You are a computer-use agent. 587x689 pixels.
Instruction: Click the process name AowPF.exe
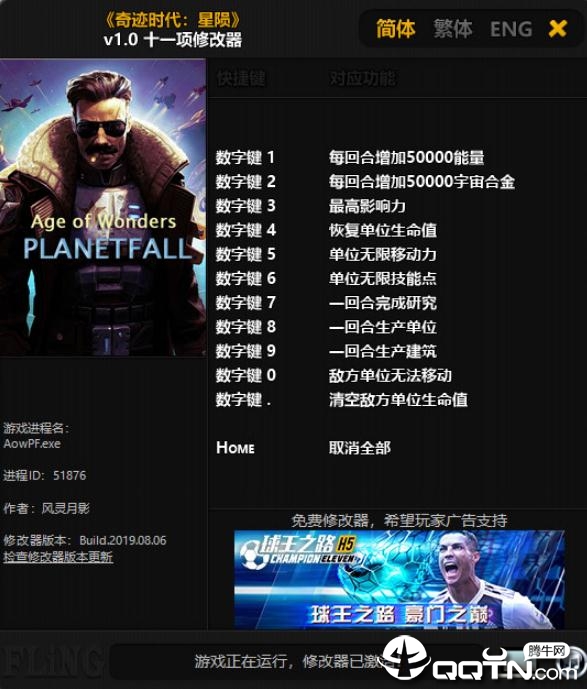point(32,443)
